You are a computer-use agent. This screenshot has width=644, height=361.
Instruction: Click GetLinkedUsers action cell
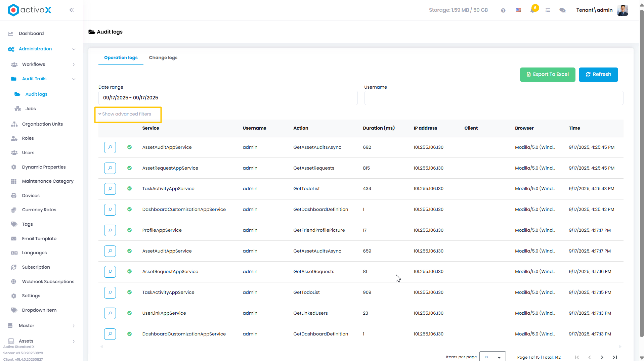[x=310, y=313]
